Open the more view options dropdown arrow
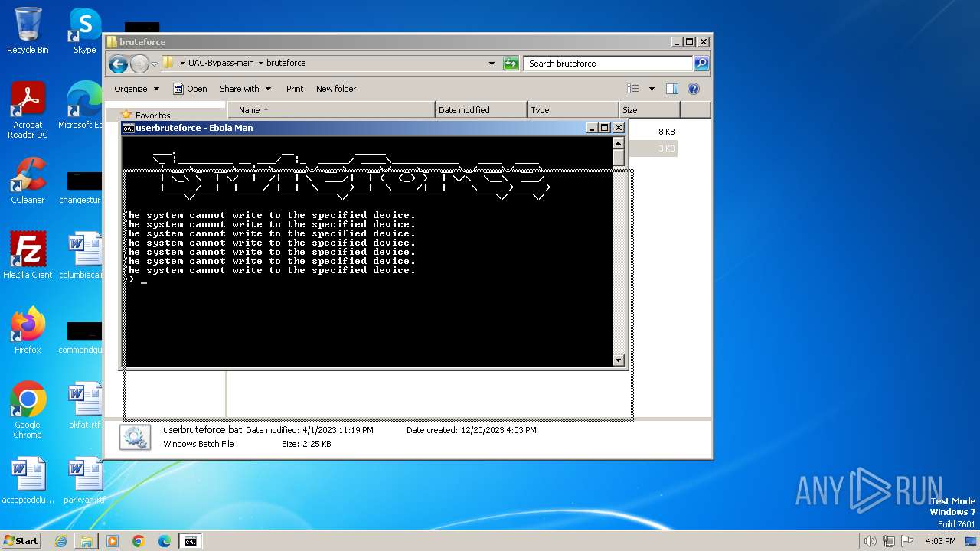 click(652, 89)
